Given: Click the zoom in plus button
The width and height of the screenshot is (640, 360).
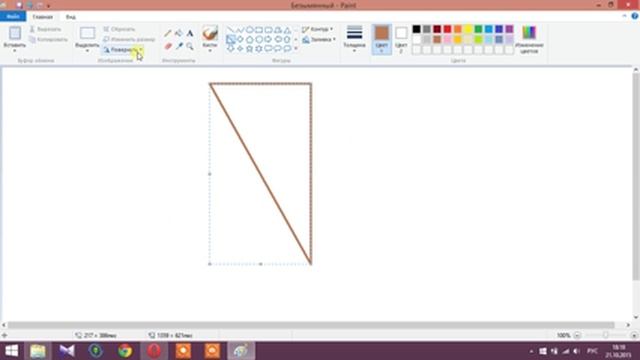Looking at the screenshot, I should click(x=634, y=335).
